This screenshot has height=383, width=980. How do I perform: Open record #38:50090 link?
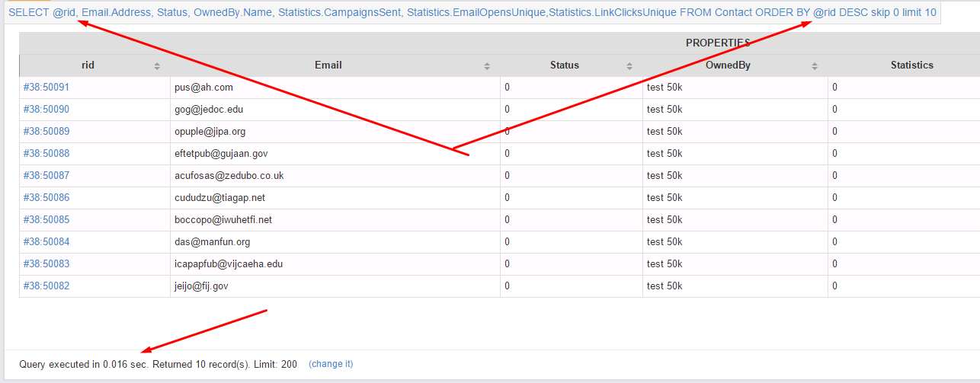[46, 109]
